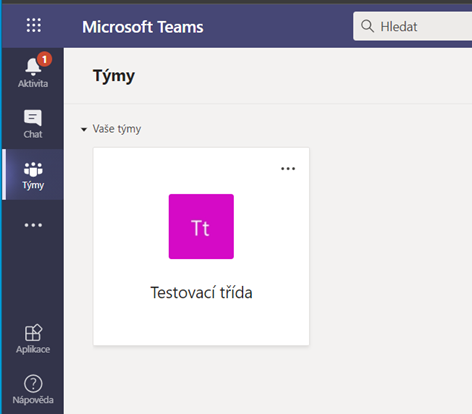Image resolution: width=472 pixels, height=414 pixels.
Task: Click the Týmy page heading
Action: pos(114,76)
